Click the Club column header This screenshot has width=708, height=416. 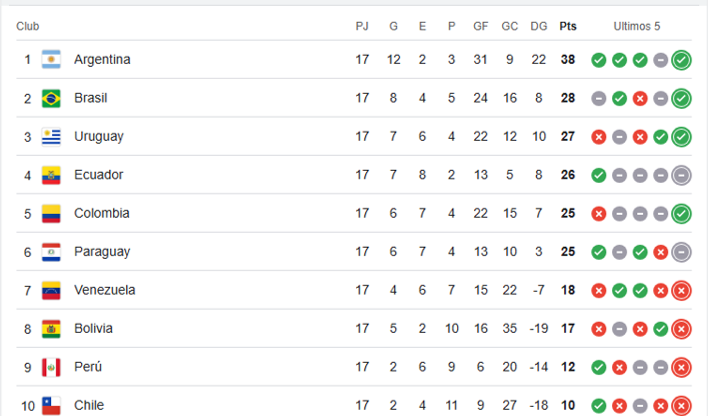(x=28, y=26)
